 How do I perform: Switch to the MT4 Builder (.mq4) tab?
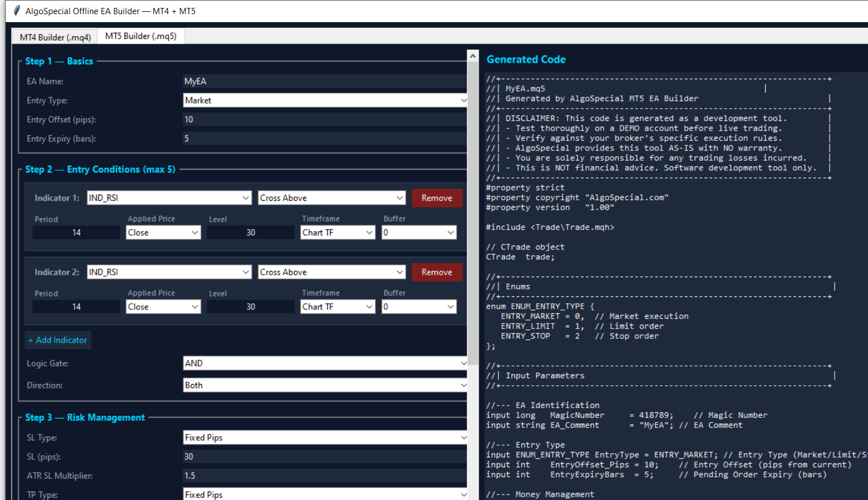pyautogui.click(x=55, y=37)
